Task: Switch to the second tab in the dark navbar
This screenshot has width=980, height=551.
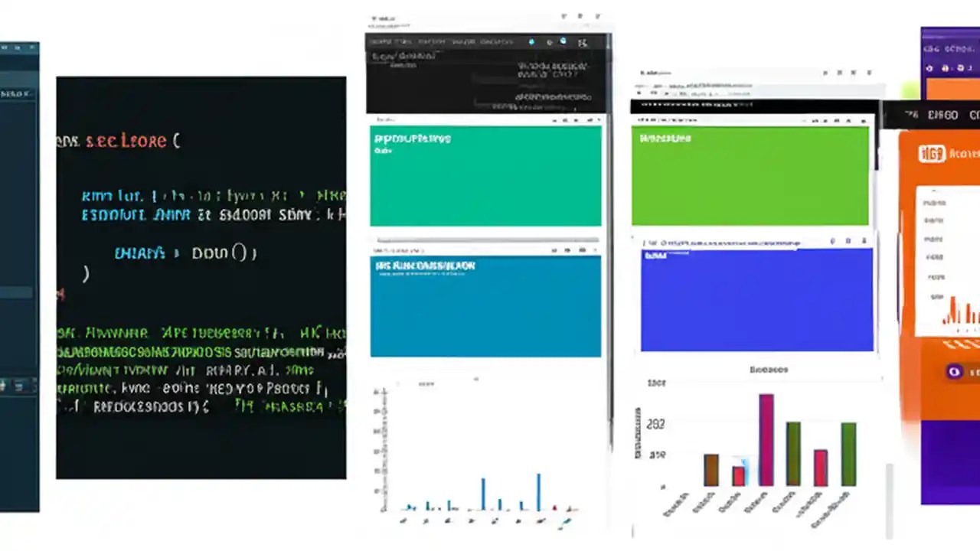Action: (431, 42)
